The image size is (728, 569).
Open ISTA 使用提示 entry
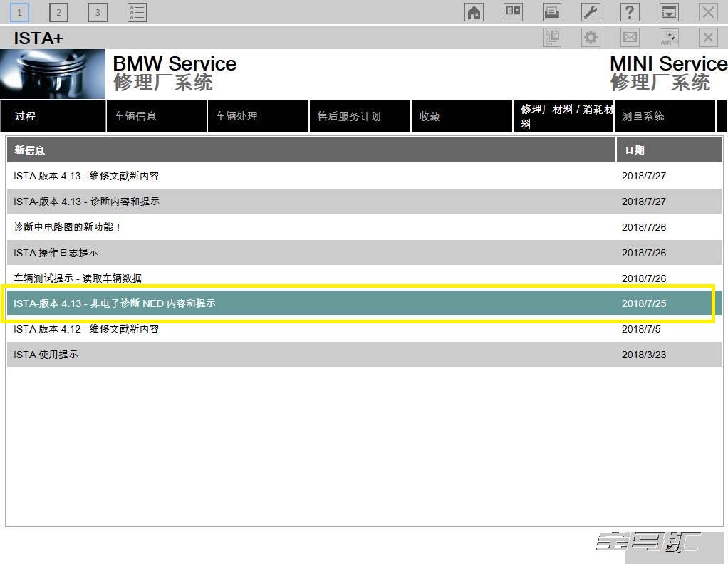point(365,355)
